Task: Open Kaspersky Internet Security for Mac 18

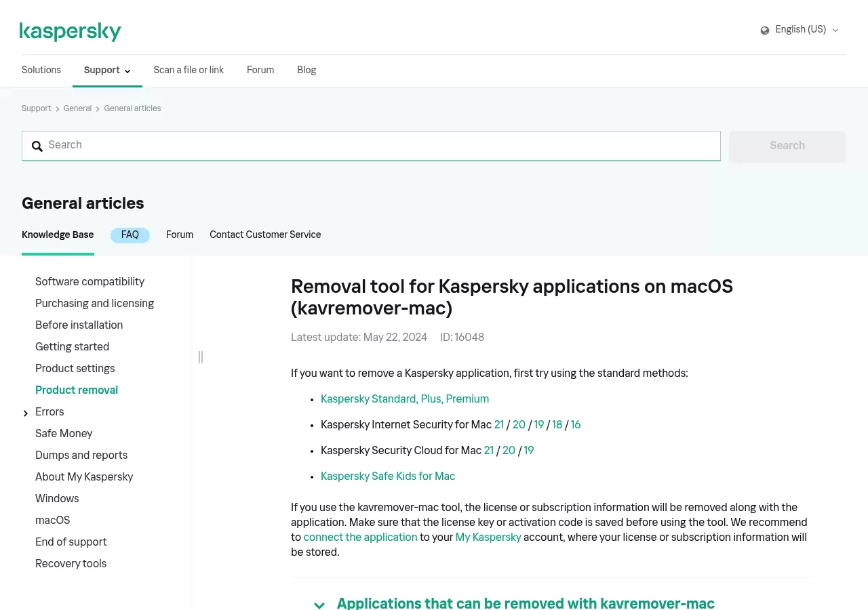Action: tap(557, 425)
